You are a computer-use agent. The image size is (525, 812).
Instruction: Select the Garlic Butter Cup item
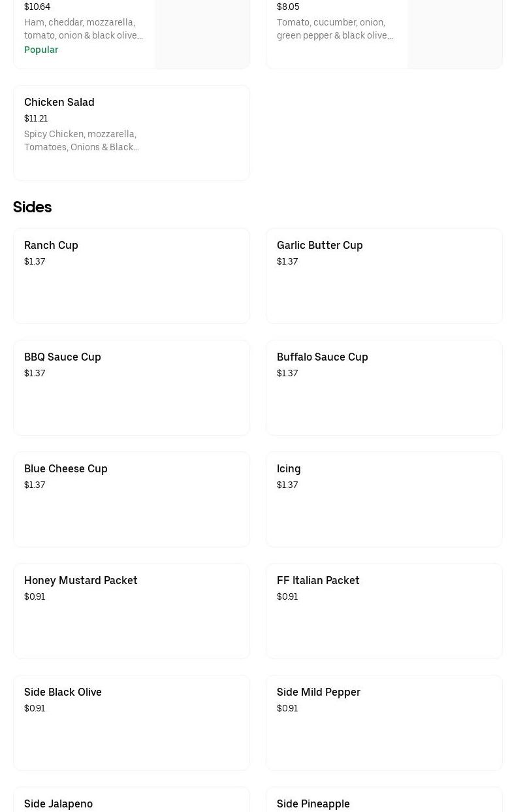click(x=384, y=276)
